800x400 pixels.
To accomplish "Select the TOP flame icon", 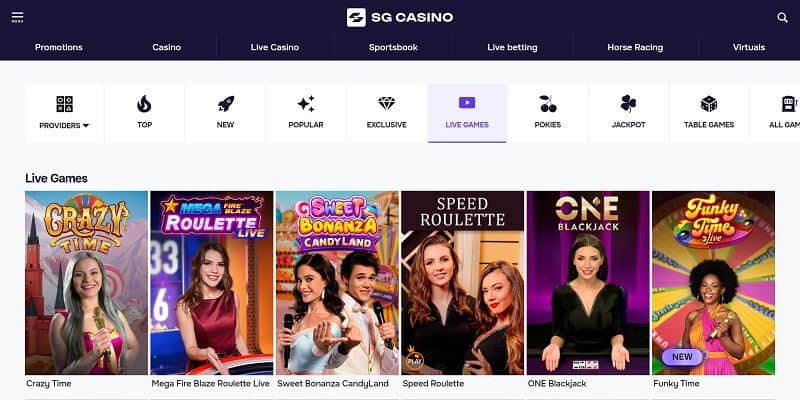I will (144, 104).
